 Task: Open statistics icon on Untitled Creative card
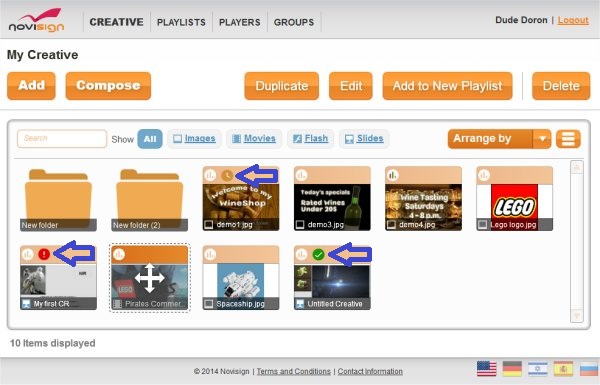pyautogui.click(x=301, y=254)
